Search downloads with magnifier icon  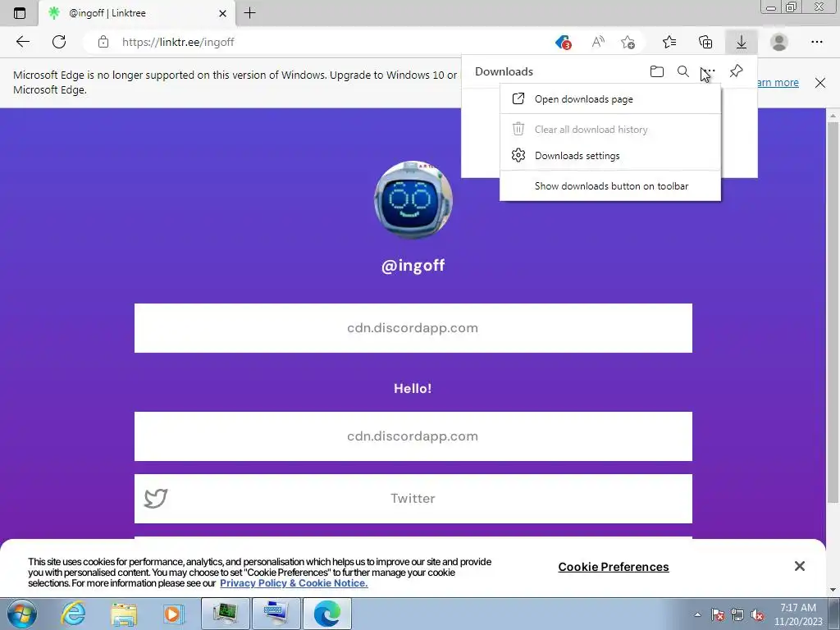pyautogui.click(x=683, y=71)
